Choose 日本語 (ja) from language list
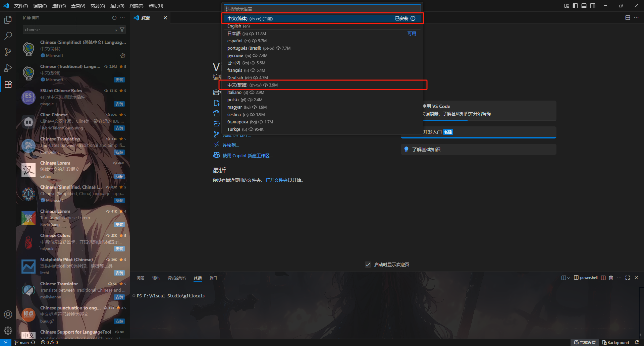 [x=322, y=34]
